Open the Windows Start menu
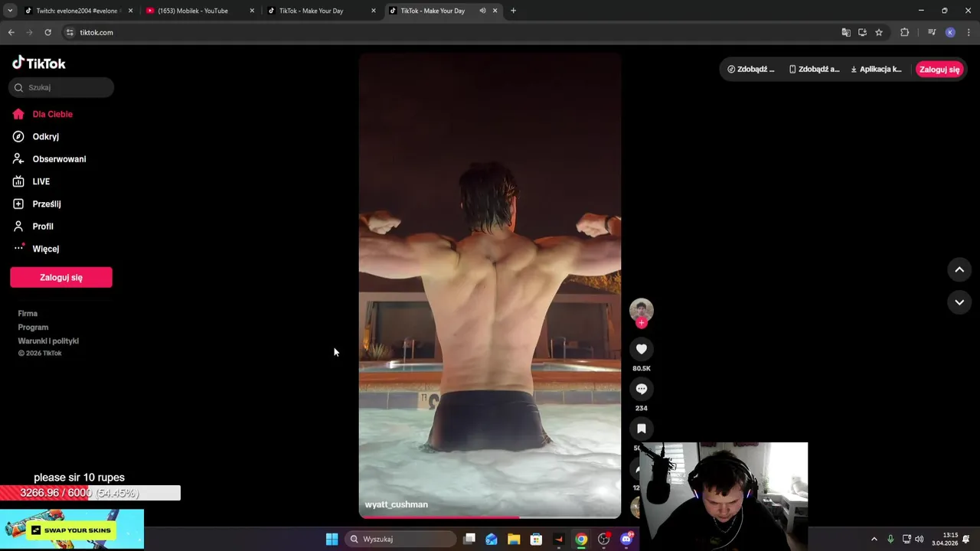 pyautogui.click(x=332, y=539)
